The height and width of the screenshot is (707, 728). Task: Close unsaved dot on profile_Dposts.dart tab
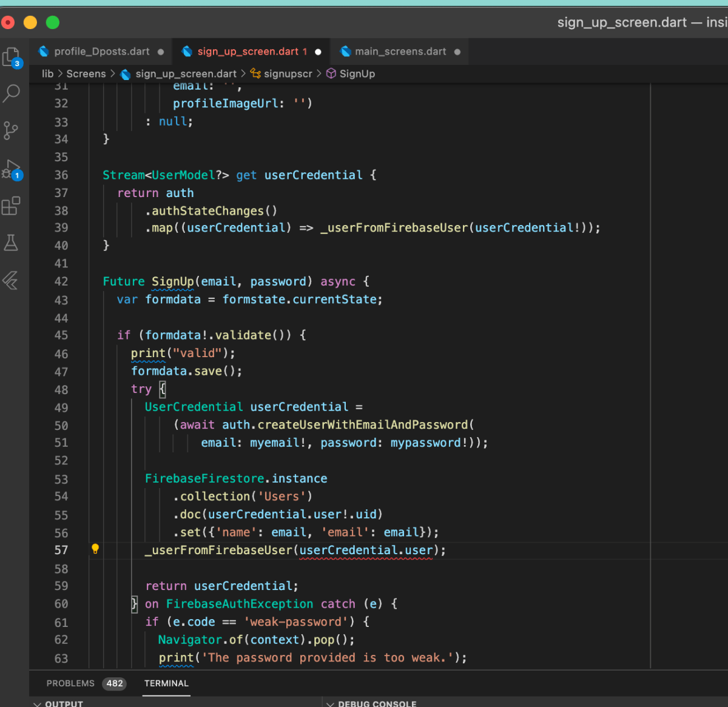(x=161, y=52)
